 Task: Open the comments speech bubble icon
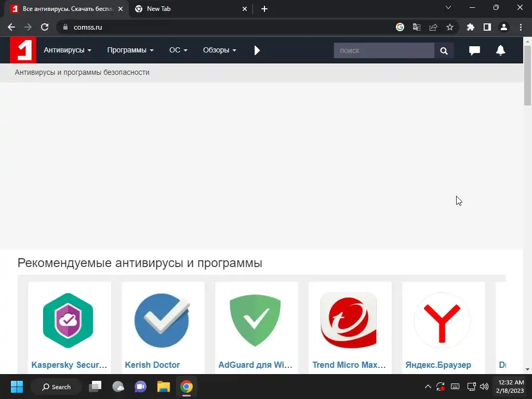(x=474, y=50)
